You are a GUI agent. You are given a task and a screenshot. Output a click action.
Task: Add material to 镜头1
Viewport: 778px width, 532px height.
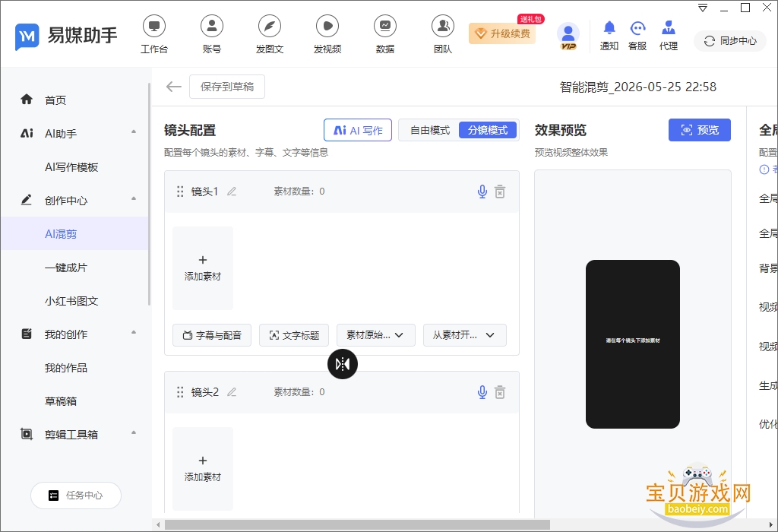pyautogui.click(x=202, y=268)
